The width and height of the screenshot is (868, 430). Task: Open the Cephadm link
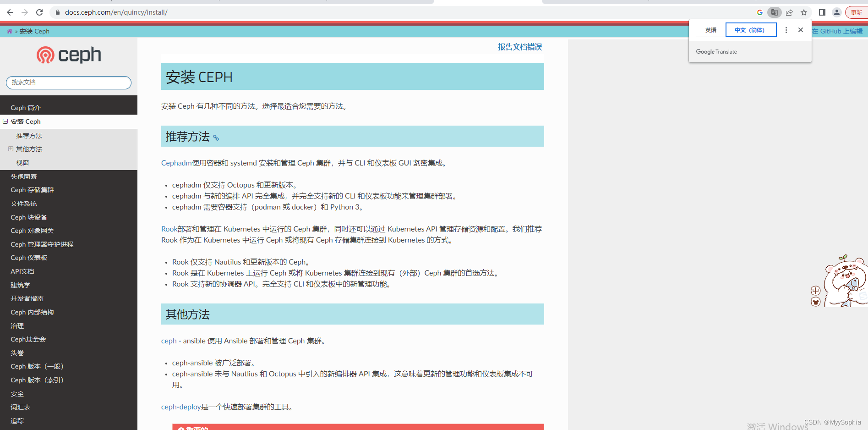(x=176, y=163)
